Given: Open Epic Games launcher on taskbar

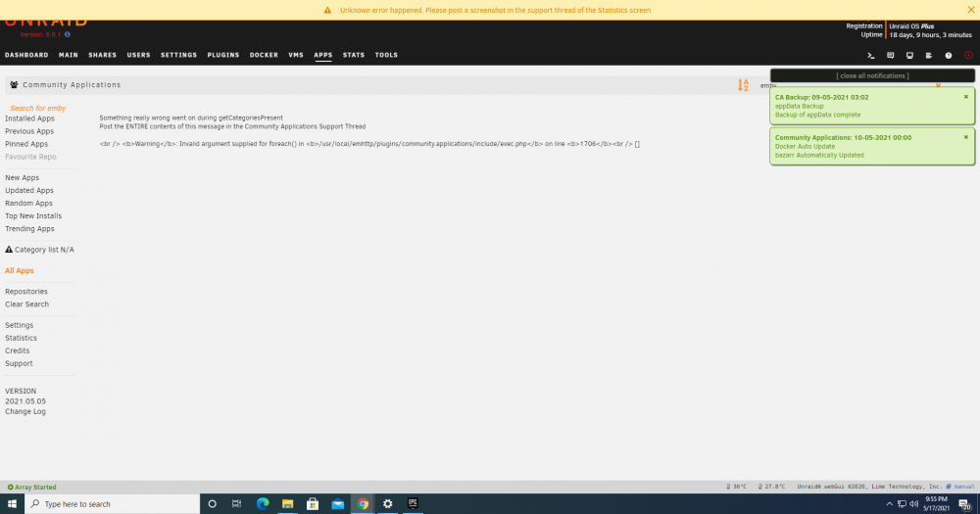Looking at the screenshot, I should point(413,504).
